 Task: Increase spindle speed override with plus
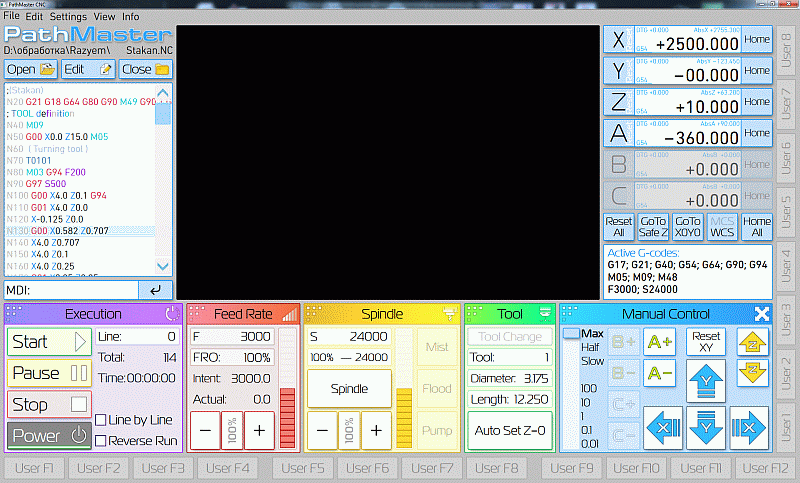(x=376, y=430)
